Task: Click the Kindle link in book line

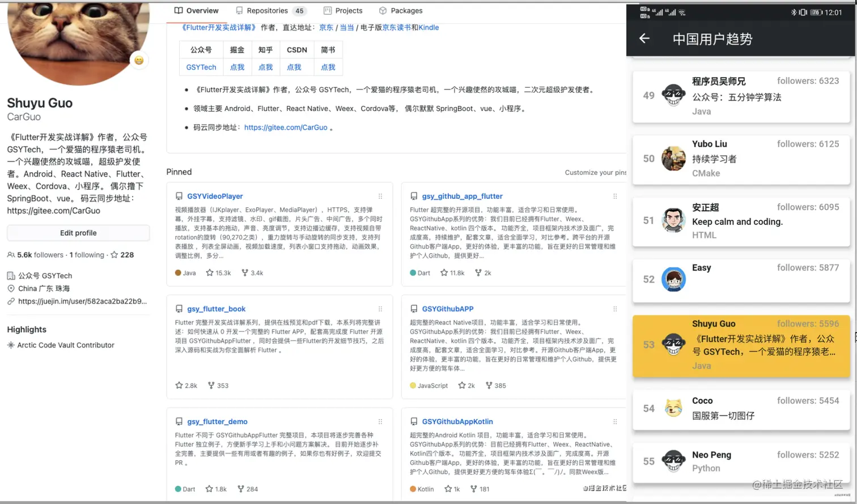Action: [428, 27]
